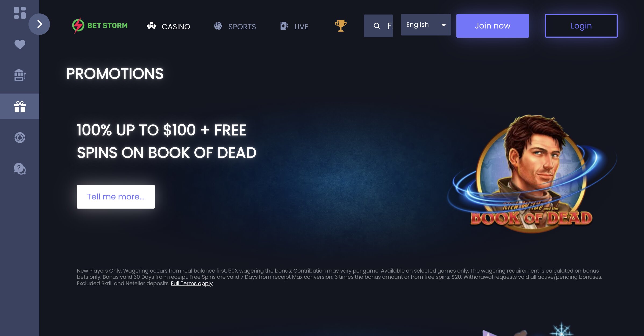The image size is (644, 336).
Task: Open the LIVE casino section
Action: [294, 26]
